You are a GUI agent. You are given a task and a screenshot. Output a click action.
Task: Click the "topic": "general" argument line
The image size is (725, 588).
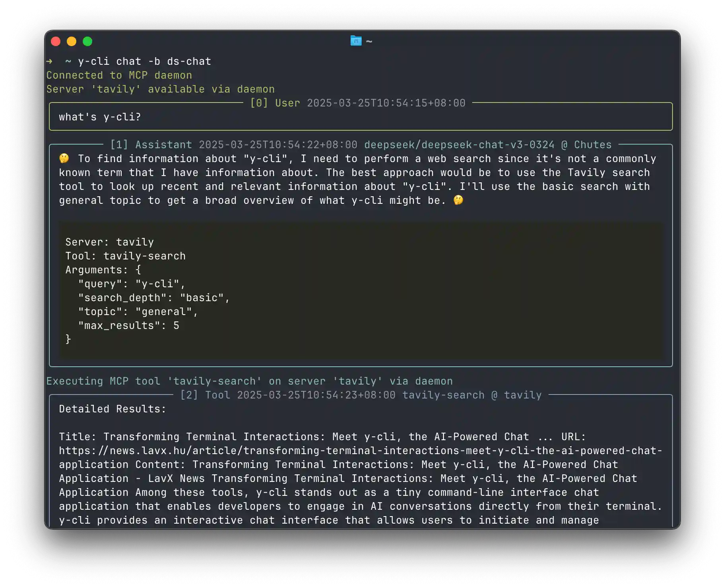[x=138, y=312]
